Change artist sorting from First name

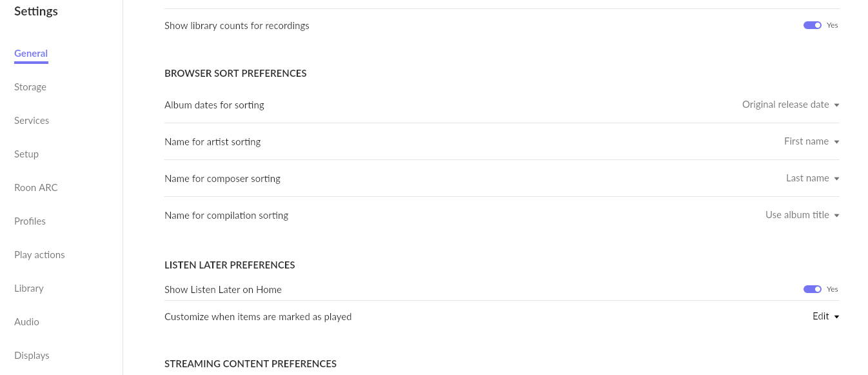point(811,141)
